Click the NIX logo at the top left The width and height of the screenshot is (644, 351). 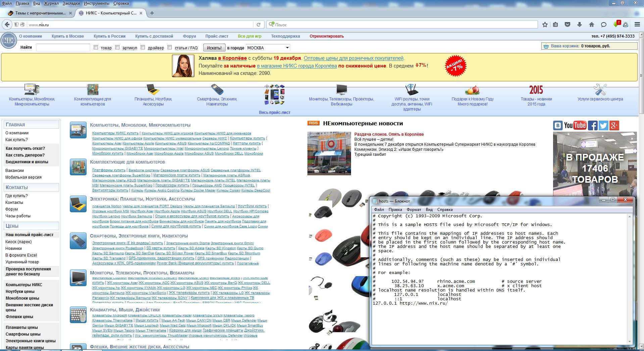(x=8, y=41)
